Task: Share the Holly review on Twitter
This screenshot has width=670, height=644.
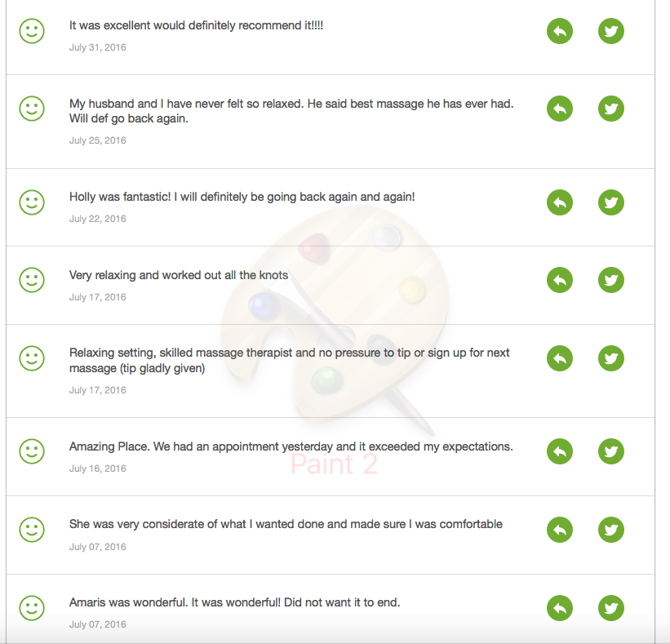Action: (x=610, y=202)
